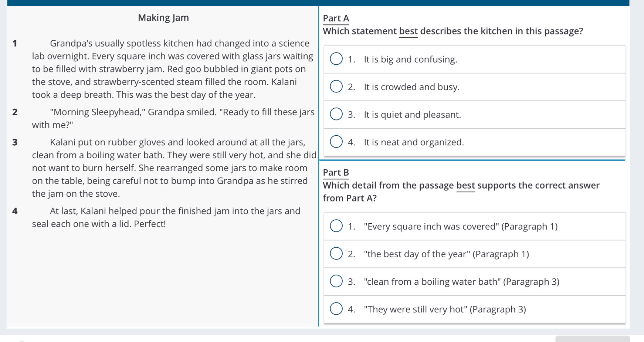The width and height of the screenshot is (644, 342).
Task: Mark the 'clean from a boiling water bath' radio button
Action: [336, 281]
